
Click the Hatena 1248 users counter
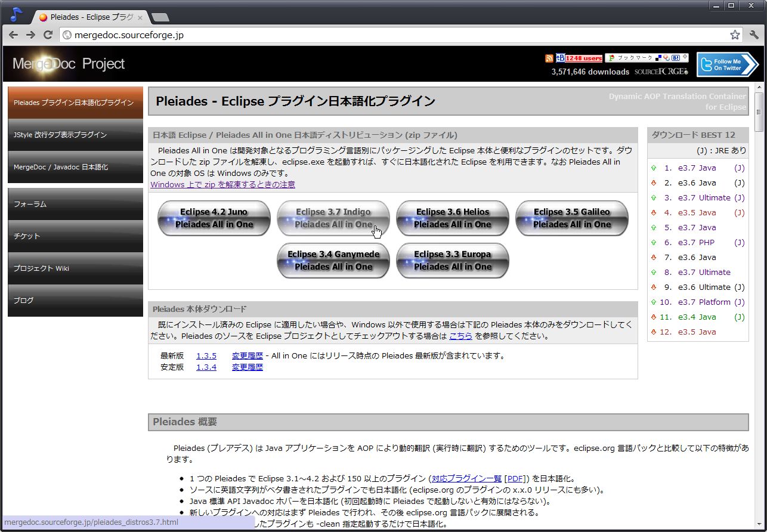coord(584,58)
